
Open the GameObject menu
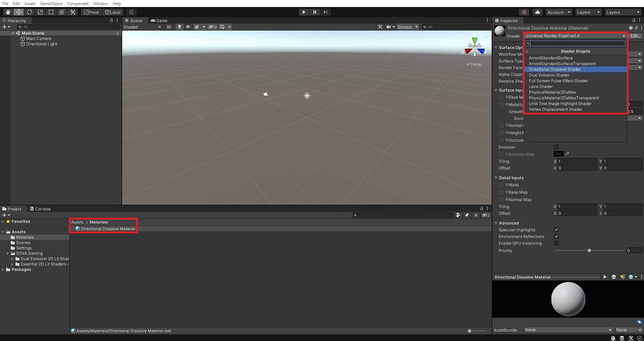click(x=51, y=3)
